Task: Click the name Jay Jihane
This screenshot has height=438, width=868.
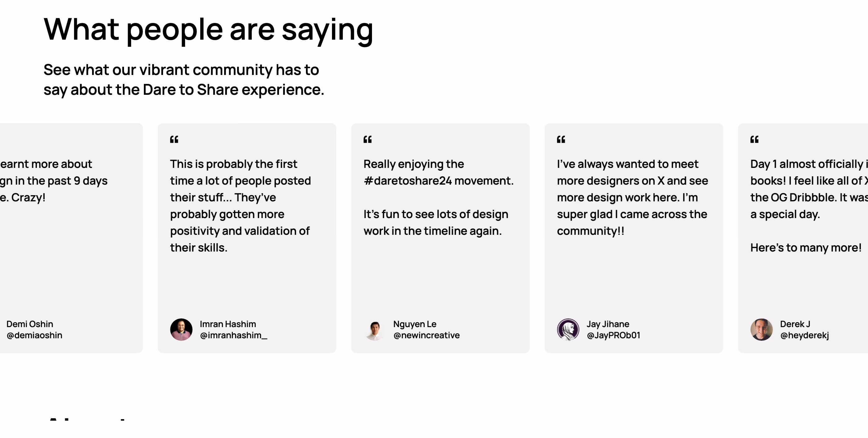Action: [608, 324]
